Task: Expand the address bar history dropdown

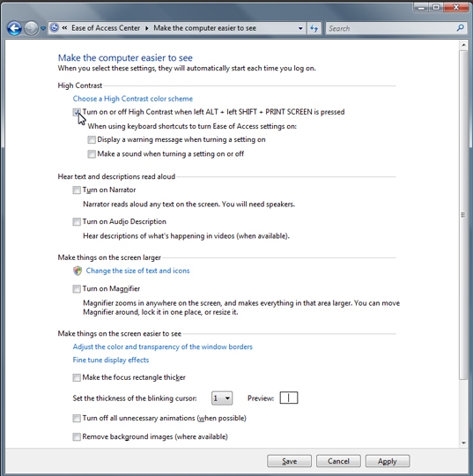Action: [x=300, y=28]
